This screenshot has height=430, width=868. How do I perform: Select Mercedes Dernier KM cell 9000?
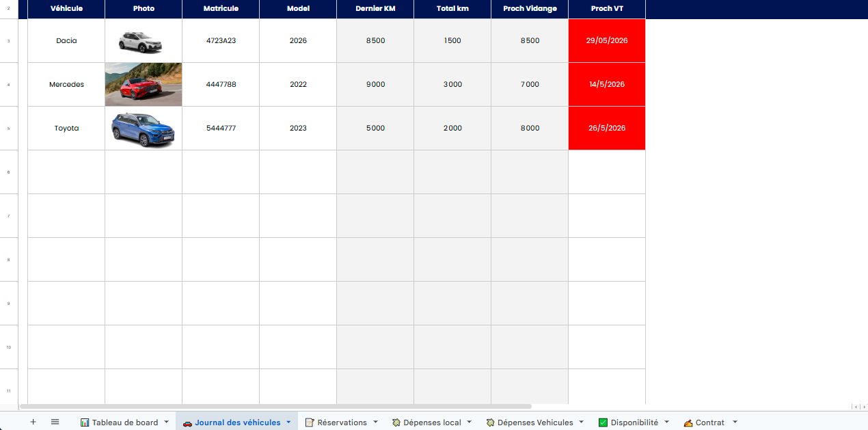point(375,85)
